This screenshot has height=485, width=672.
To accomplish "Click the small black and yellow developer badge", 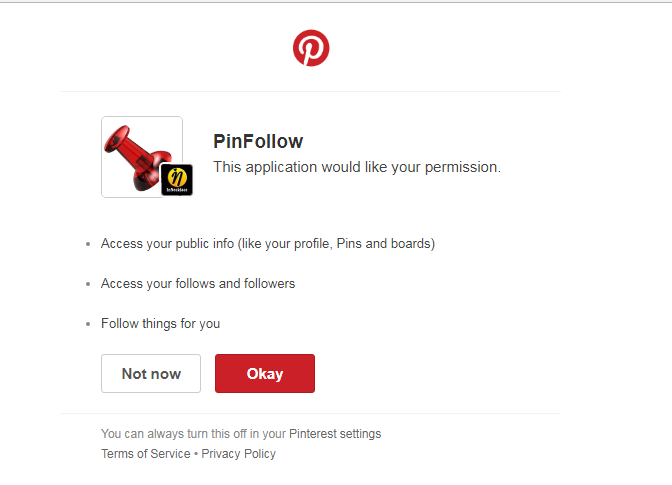I will coord(176,179).
